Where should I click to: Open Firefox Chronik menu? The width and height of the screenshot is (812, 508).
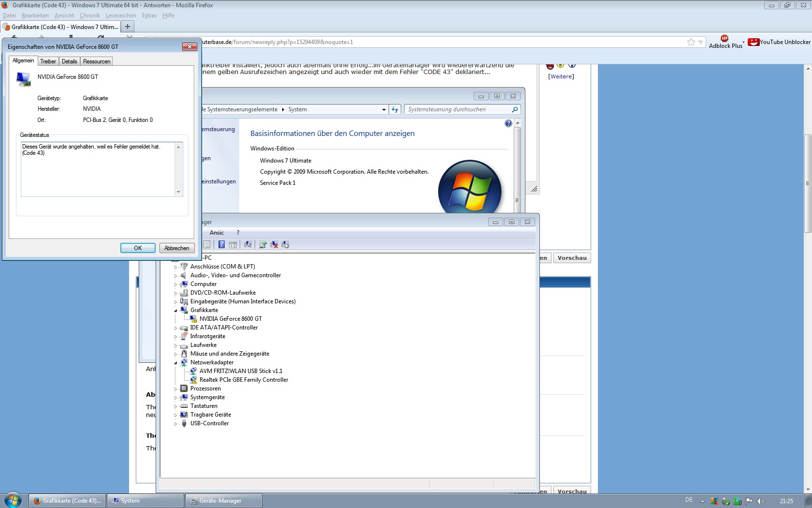(90, 15)
